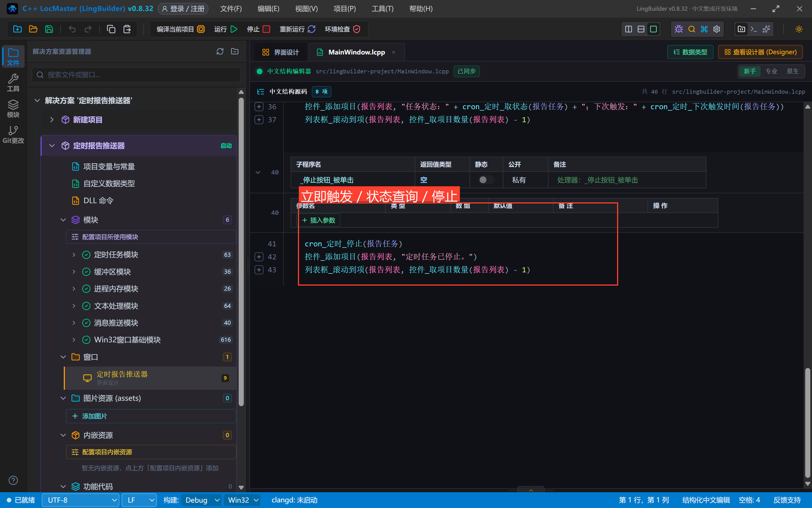This screenshot has width=812, height=508.
Task: Focus the 搜索文件或窗口 search field
Action: click(136, 75)
